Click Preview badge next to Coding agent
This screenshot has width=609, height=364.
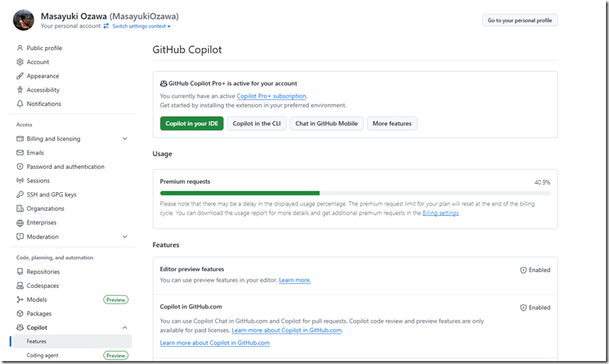[x=116, y=356]
